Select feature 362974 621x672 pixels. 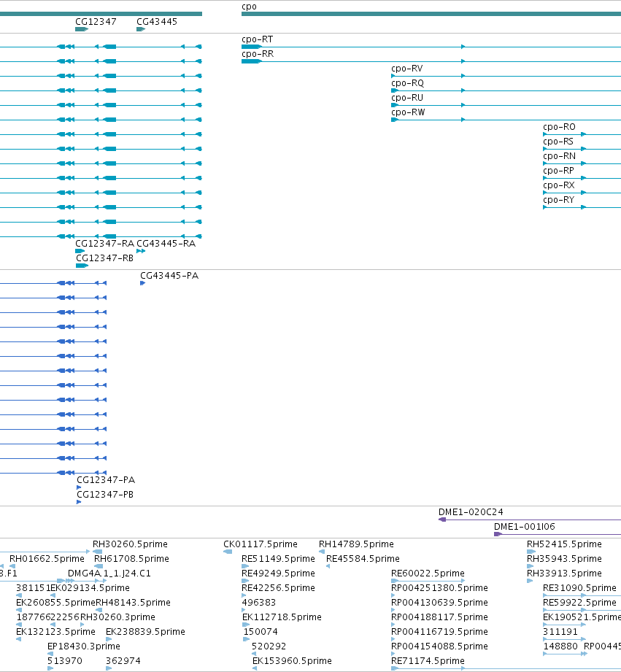pos(123,661)
